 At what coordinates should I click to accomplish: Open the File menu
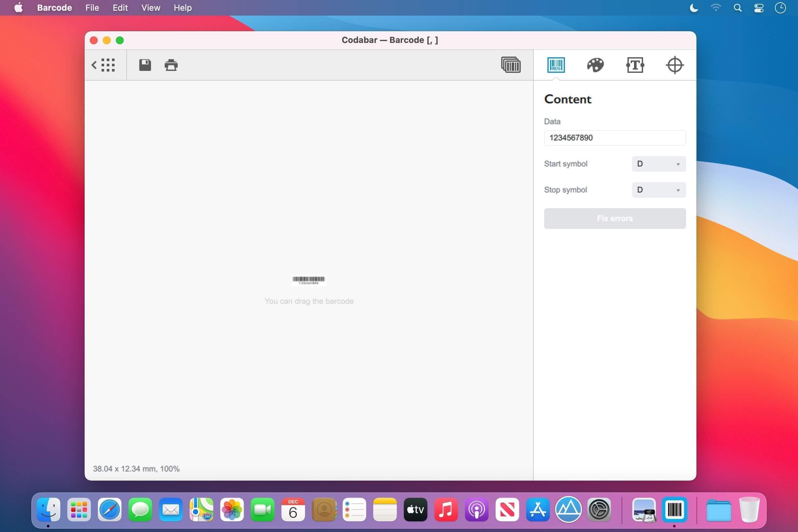(x=92, y=7)
